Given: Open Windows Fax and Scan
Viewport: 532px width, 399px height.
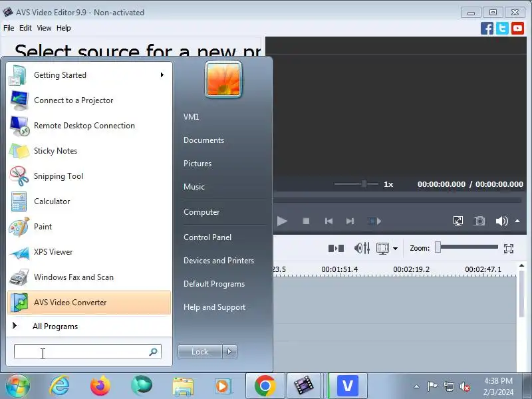Looking at the screenshot, I should 88,277.
